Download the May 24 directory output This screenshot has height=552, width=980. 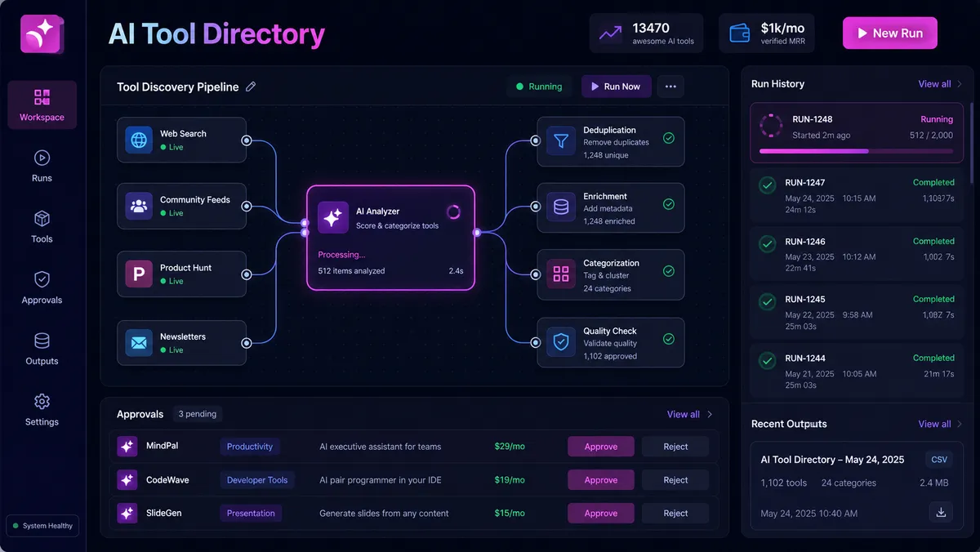[x=941, y=513]
